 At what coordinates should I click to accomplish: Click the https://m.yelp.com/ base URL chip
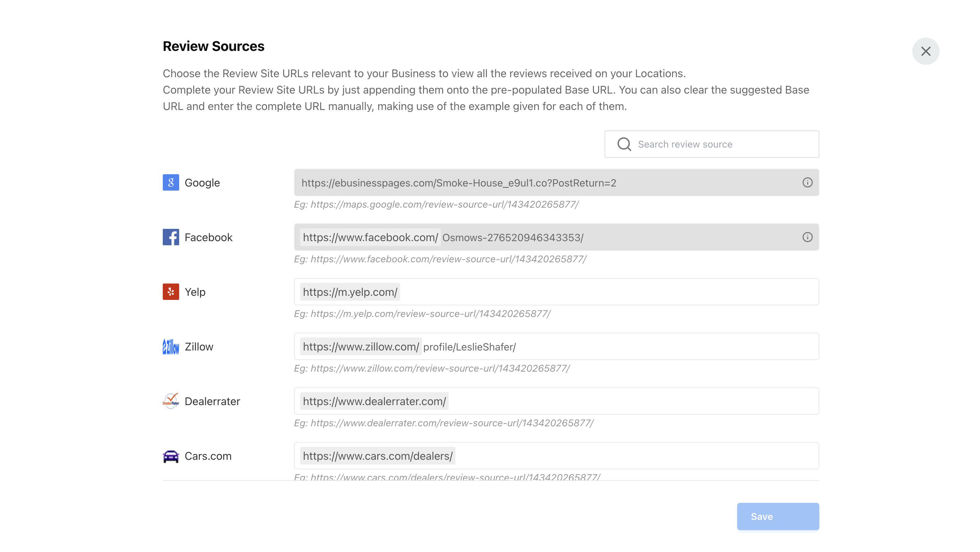[x=350, y=292]
